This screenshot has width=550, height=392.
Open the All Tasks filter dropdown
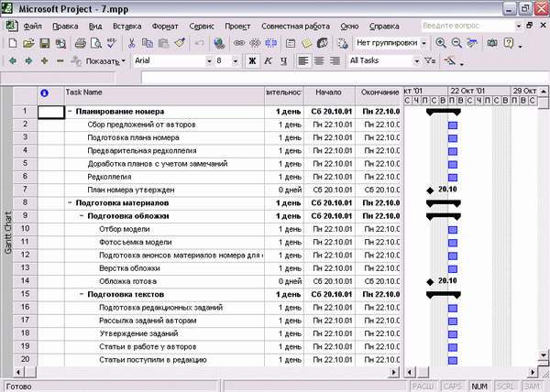[x=417, y=61]
